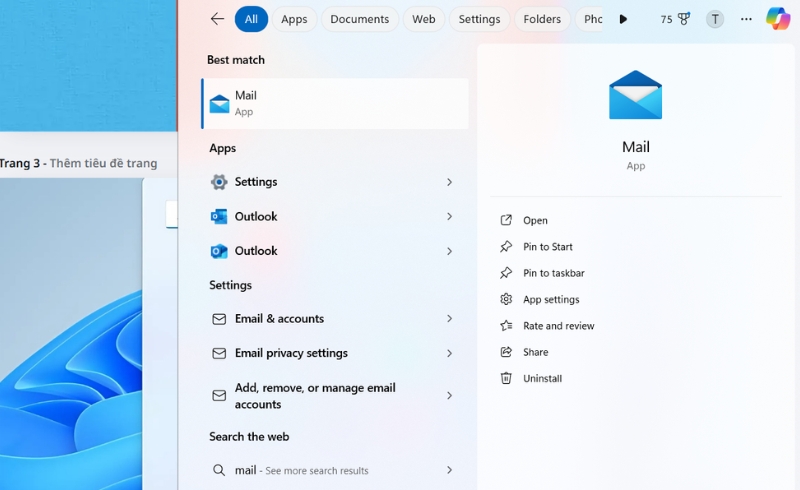Click Pin to taskbar
Screen dimensions: 800x490
click(554, 273)
